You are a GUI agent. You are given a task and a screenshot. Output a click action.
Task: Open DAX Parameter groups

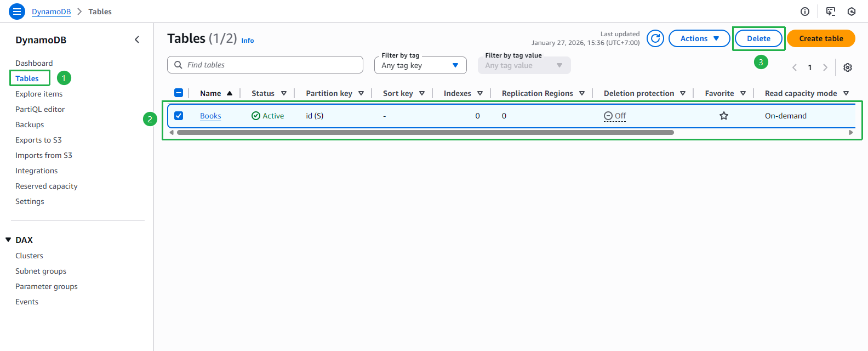(x=47, y=286)
